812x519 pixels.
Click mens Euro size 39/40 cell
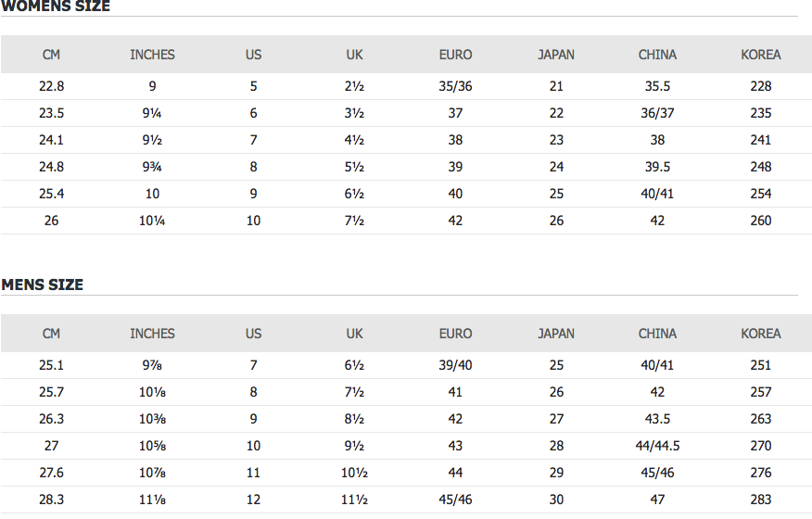[455, 365]
